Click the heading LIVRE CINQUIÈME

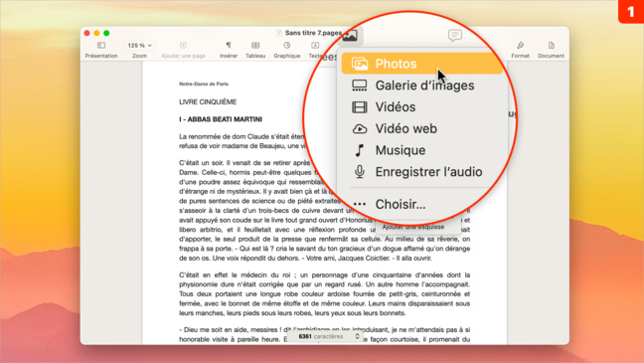(x=208, y=102)
